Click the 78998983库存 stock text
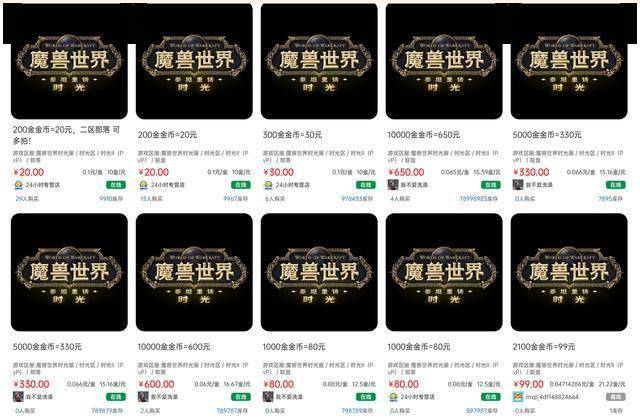640x418 pixels. click(479, 199)
